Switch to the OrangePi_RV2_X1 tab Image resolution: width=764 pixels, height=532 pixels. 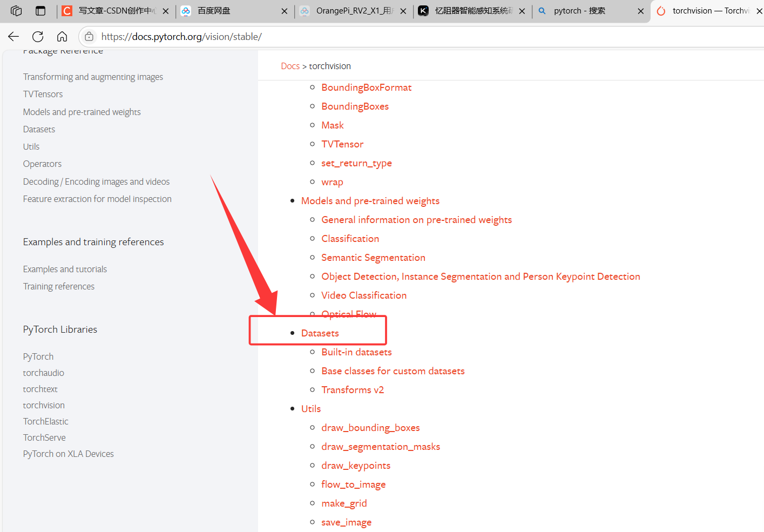354,11
